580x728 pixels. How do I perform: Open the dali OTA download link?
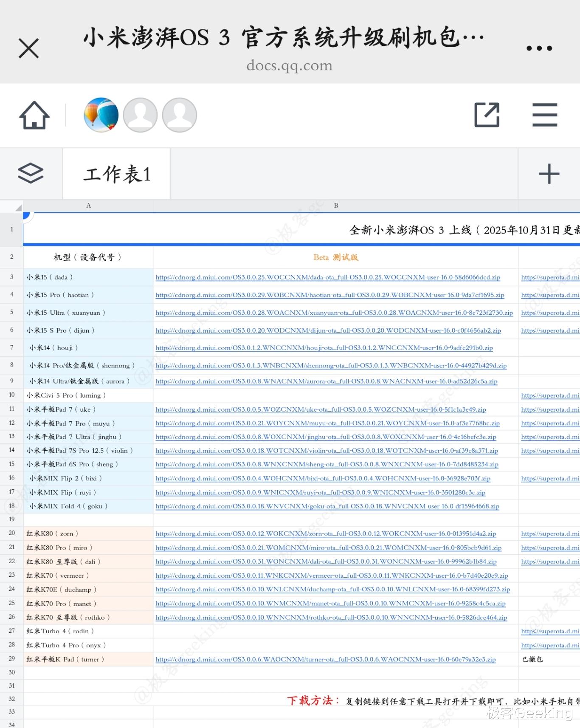(x=326, y=562)
